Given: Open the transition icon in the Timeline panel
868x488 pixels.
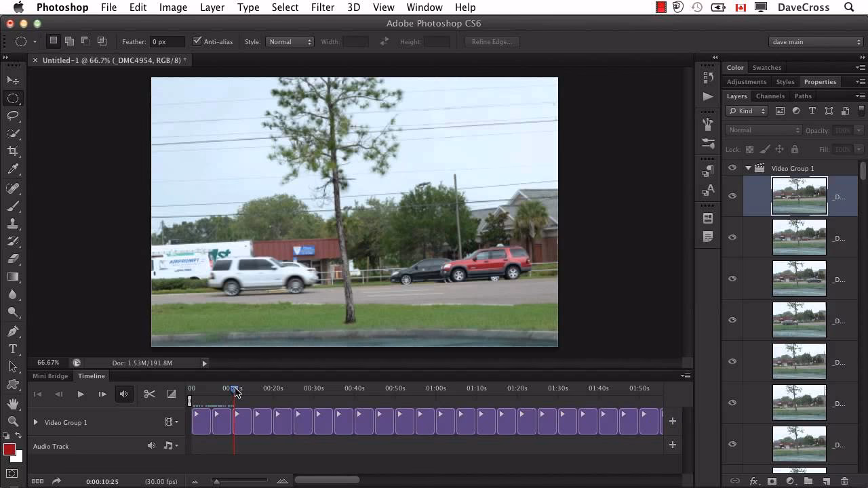Looking at the screenshot, I should tap(172, 394).
